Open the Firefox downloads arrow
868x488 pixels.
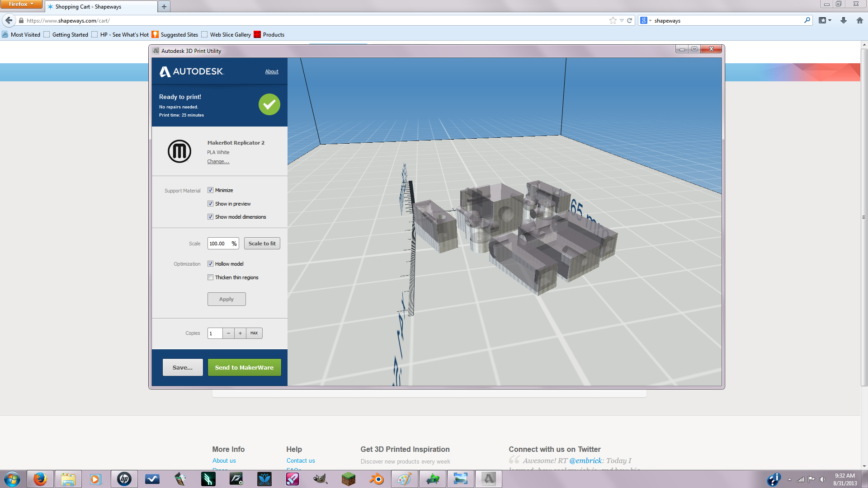click(x=844, y=20)
